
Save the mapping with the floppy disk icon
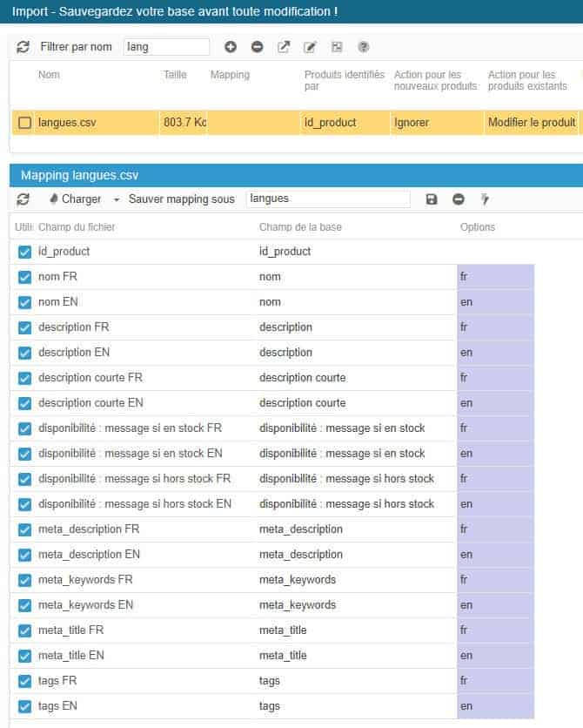click(x=432, y=199)
